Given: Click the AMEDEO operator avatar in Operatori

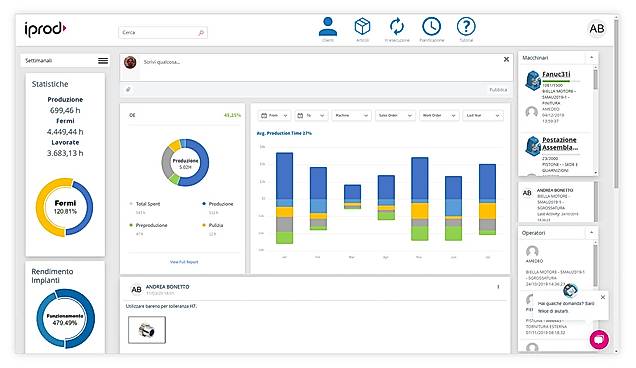Looking at the screenshot, I should (532, 251).
